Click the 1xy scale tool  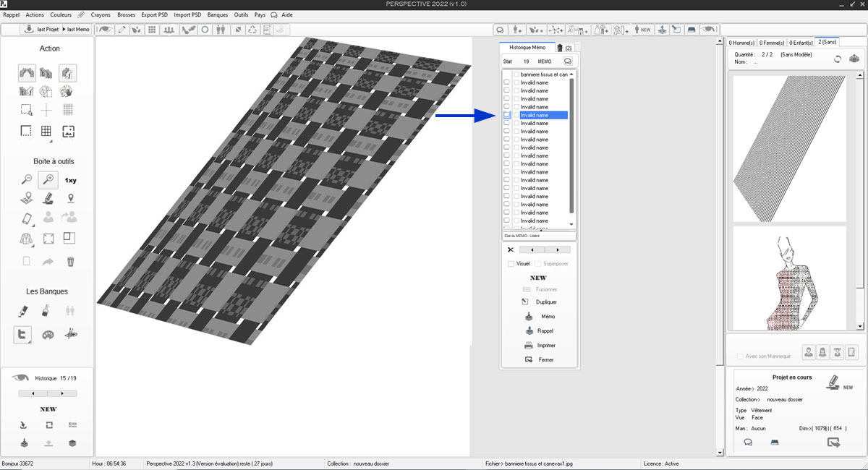(70, 179)
